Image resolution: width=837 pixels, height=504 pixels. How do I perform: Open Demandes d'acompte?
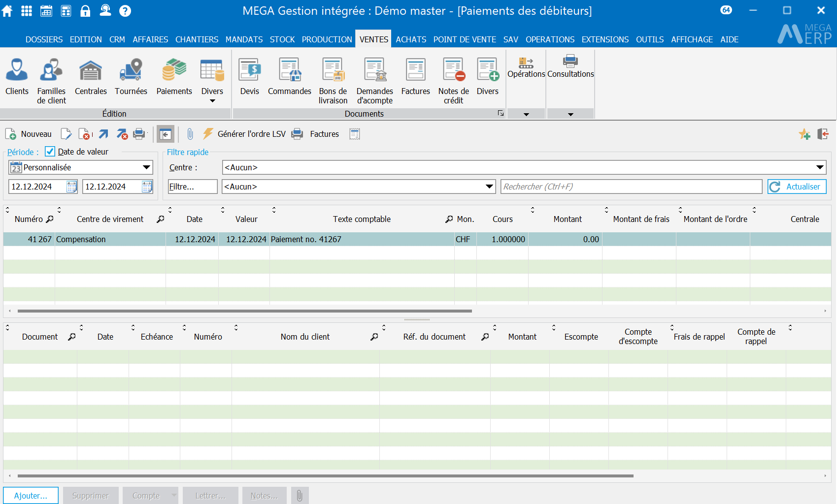[x=375, y=81]
